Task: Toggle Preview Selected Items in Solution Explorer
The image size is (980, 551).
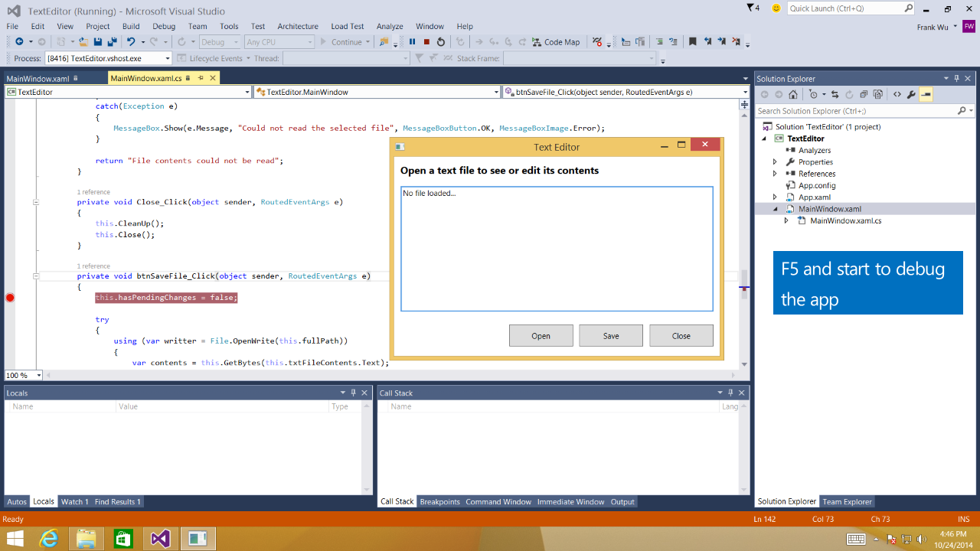Action: tap(926, 95)
